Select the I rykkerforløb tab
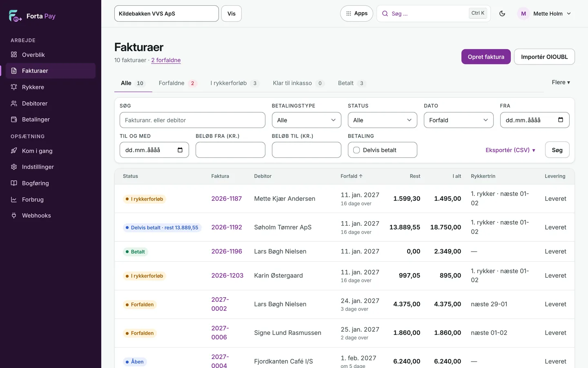588x368 pixels. coord(235,83)
